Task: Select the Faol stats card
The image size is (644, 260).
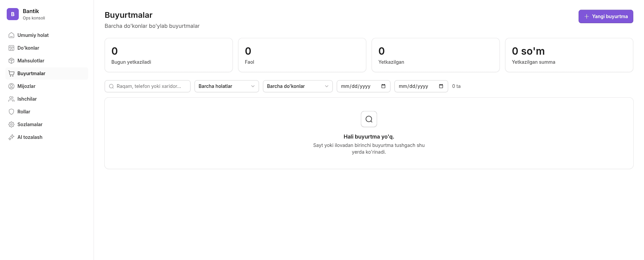Action: (x=302, y=55)
